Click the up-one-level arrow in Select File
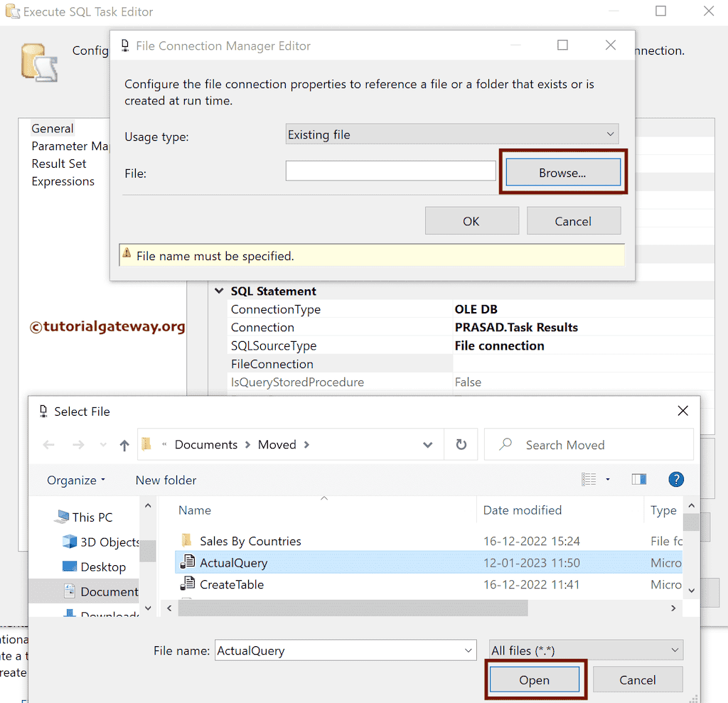 click(124, 444)
